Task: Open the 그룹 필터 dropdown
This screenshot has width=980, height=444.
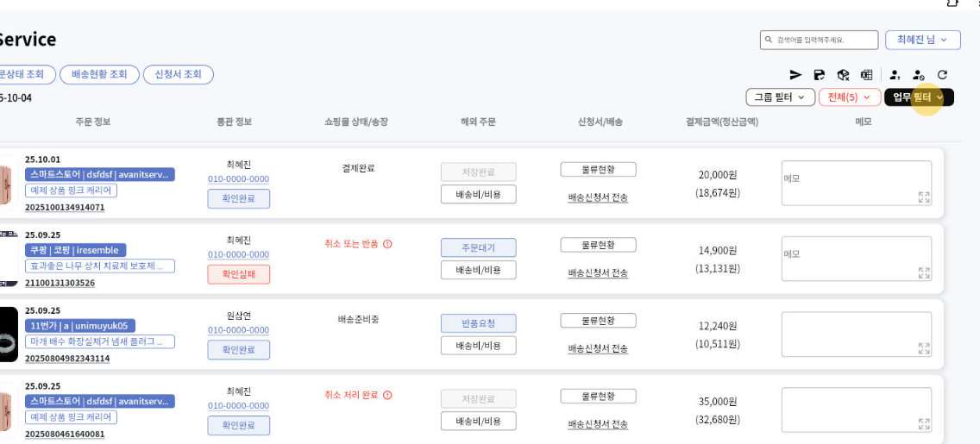Action: coord(780,97)
